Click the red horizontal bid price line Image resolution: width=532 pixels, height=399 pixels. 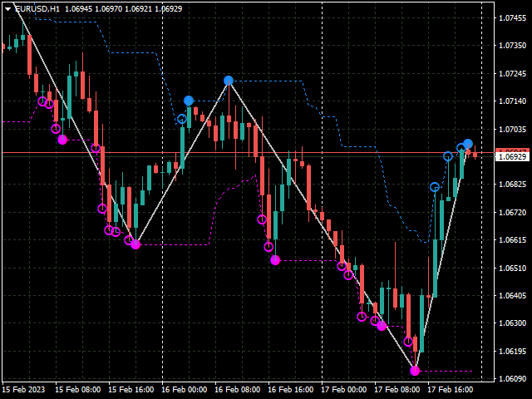point(249,153)
